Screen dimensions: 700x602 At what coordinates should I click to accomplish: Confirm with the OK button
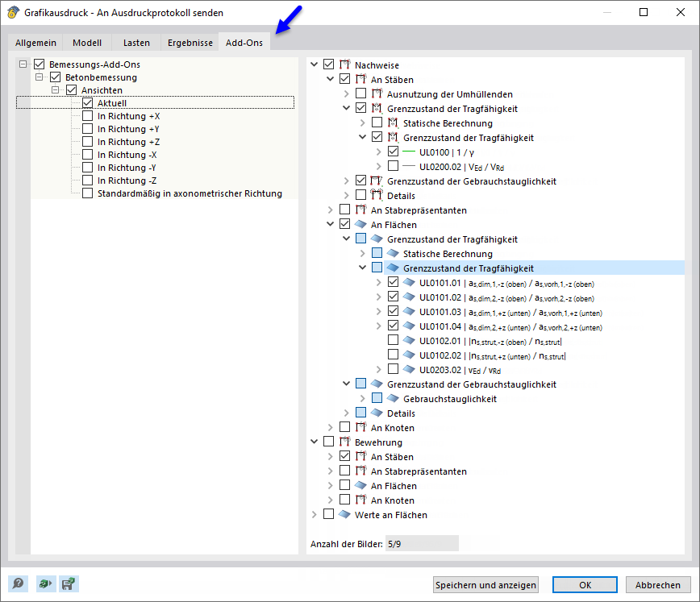click(x=585, y=584)
